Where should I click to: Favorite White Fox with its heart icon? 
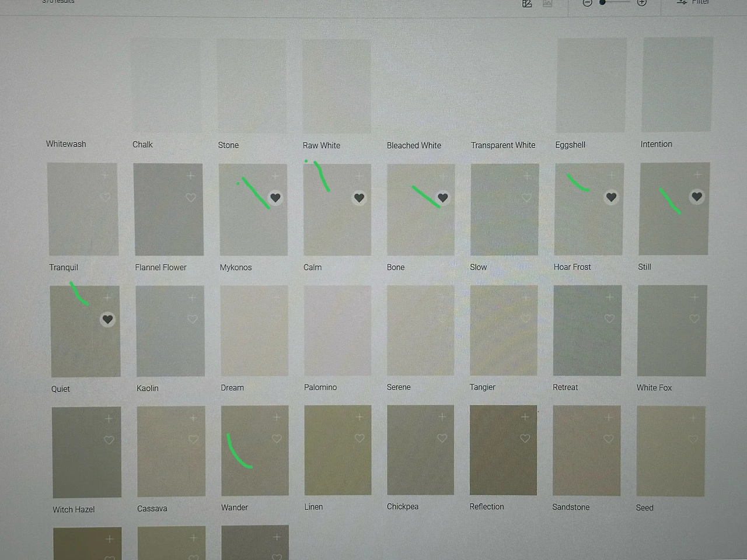(x=694, y=318)
